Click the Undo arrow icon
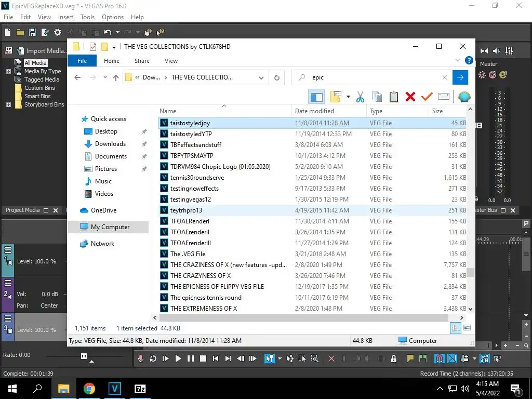532x399 pixels. tap(108, 32)
